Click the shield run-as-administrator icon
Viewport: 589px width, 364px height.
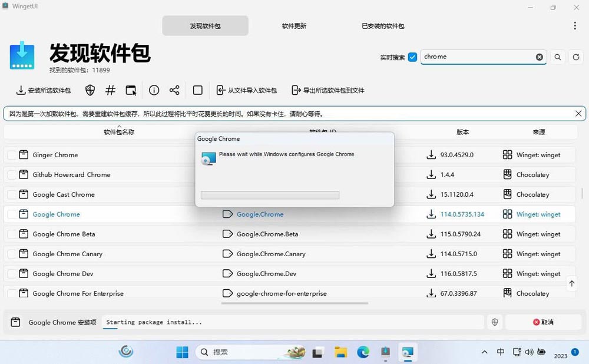click(x=90, y=90)
